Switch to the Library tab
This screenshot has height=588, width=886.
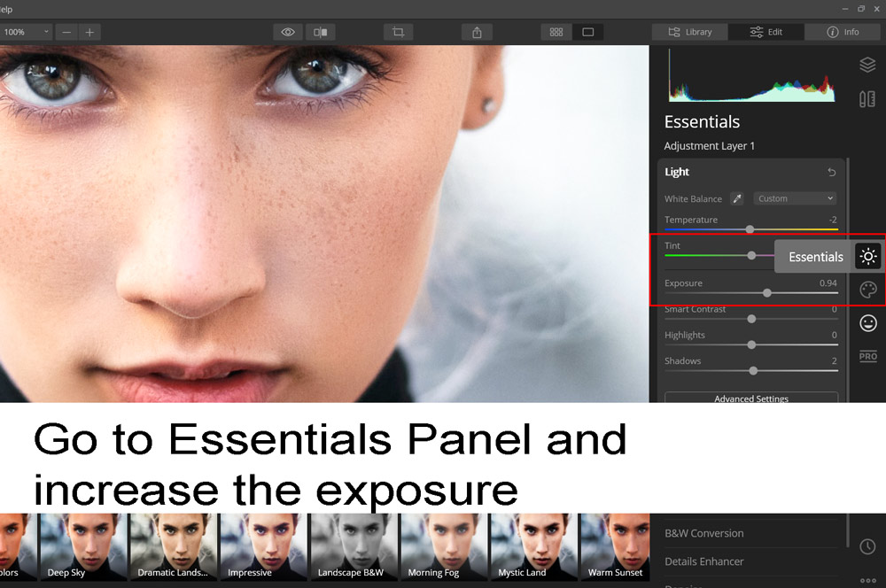(689, 32)
